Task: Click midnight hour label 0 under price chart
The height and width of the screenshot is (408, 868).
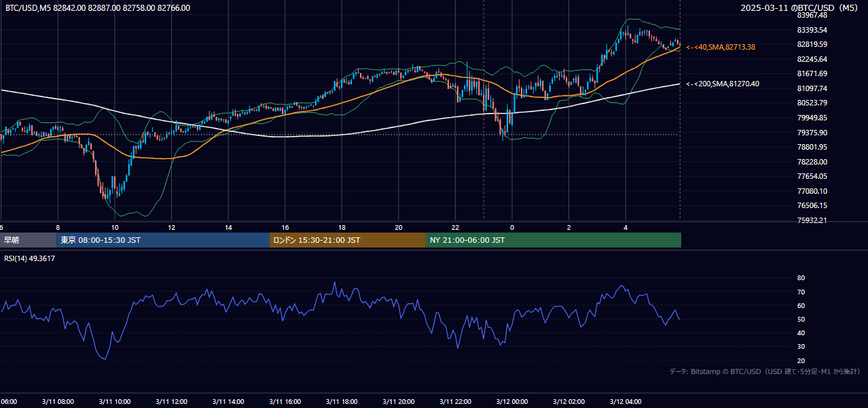Action: (512, 227)
